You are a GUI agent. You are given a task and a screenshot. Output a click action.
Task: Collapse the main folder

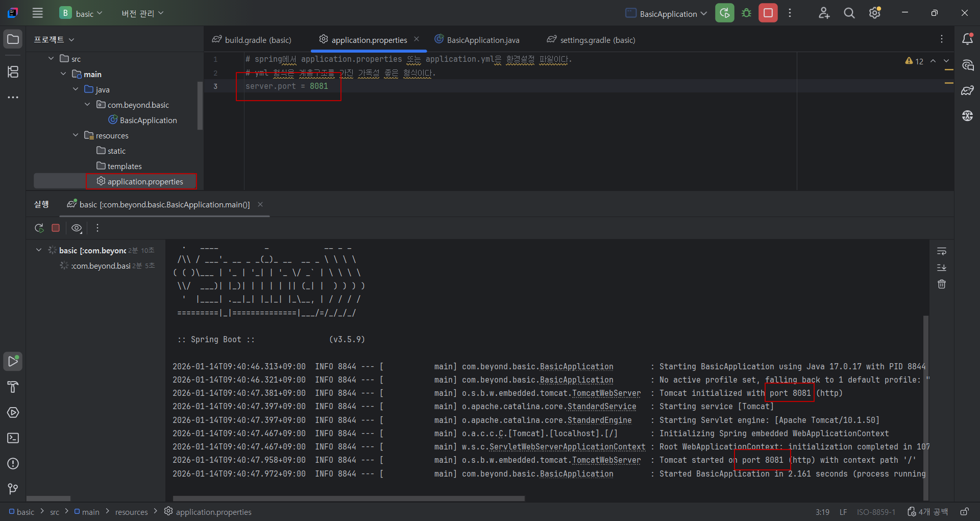coord(63,74)
